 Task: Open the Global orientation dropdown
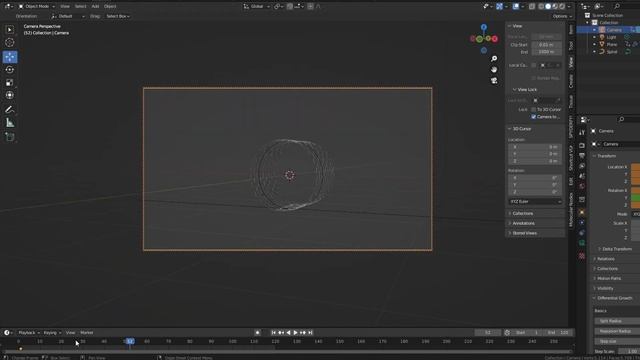[x=257, y=7]
